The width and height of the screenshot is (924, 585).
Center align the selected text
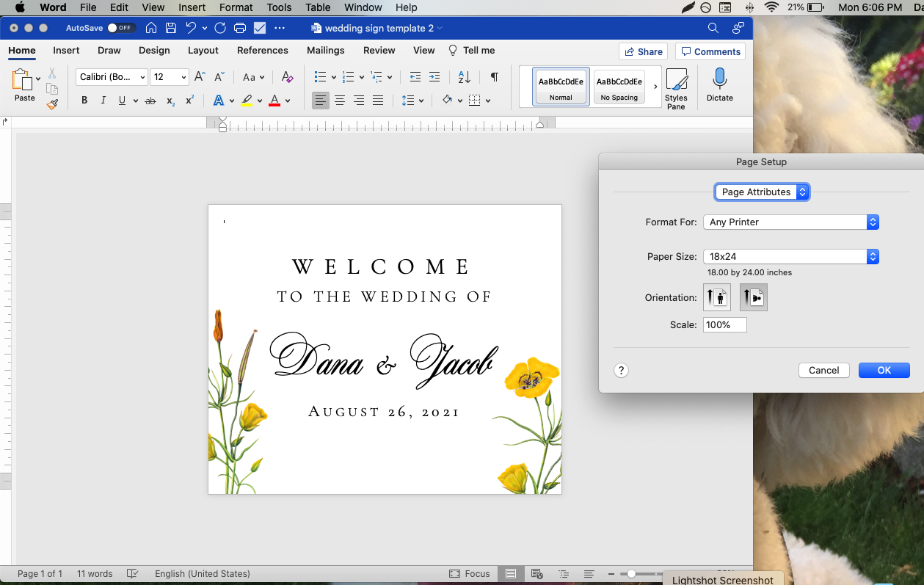coord(339,100)
